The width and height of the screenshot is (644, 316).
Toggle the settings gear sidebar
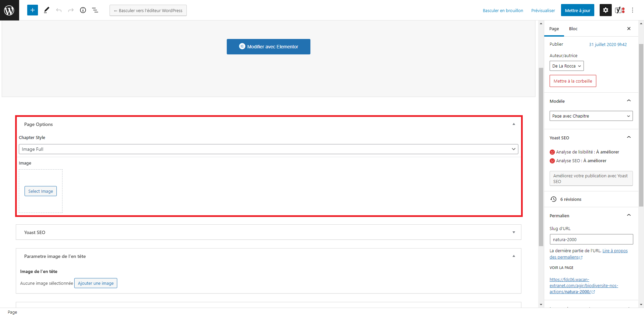[605, 10]
